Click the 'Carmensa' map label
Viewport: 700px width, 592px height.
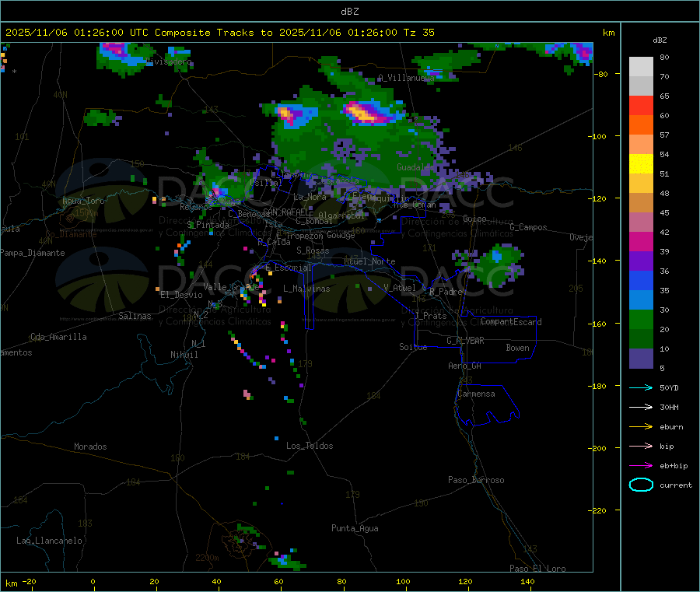[x=476, y=394]
